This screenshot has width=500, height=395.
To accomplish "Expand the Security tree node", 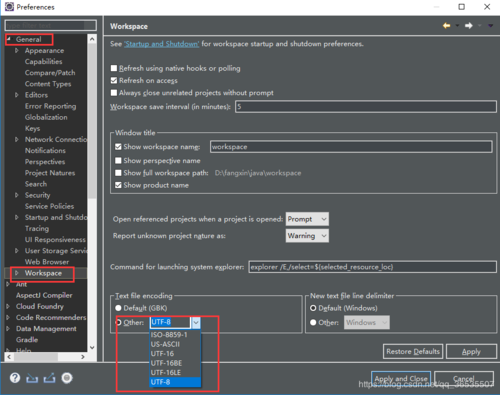I will click(x=17, y=195).
